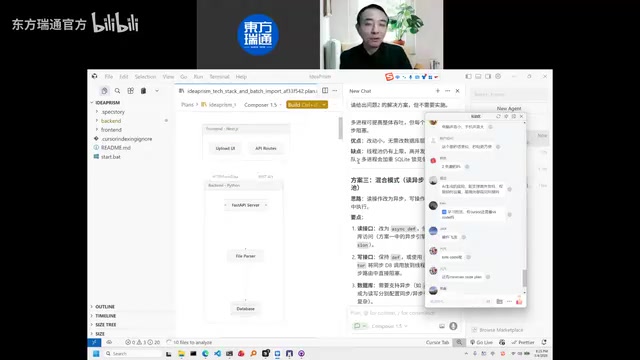Close the floating chat window
The height and width of the screenshot is (360, 640).
[x=521, y=116]
